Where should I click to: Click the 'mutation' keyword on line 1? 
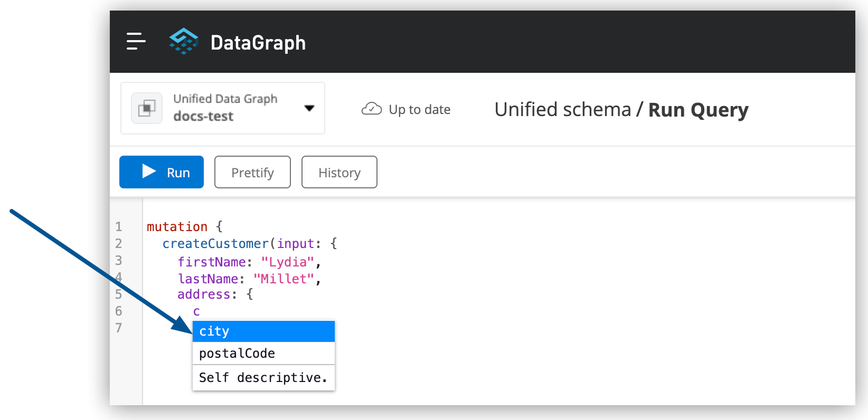pos(177,227)
